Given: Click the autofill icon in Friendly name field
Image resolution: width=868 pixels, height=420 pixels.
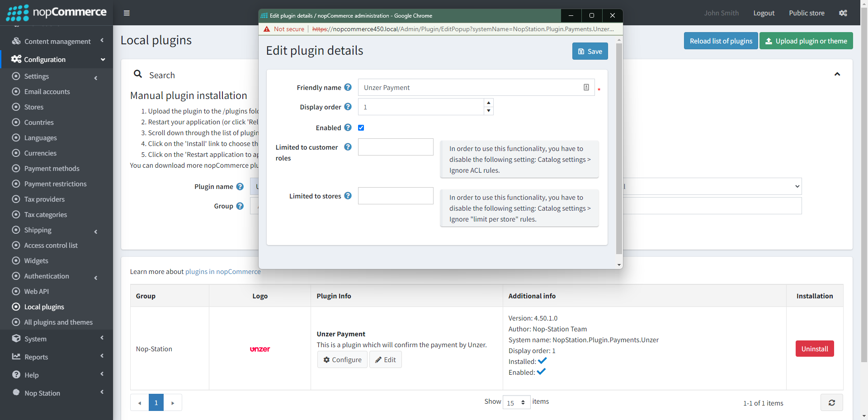Looking at the screenshot, I should point(586,87).
